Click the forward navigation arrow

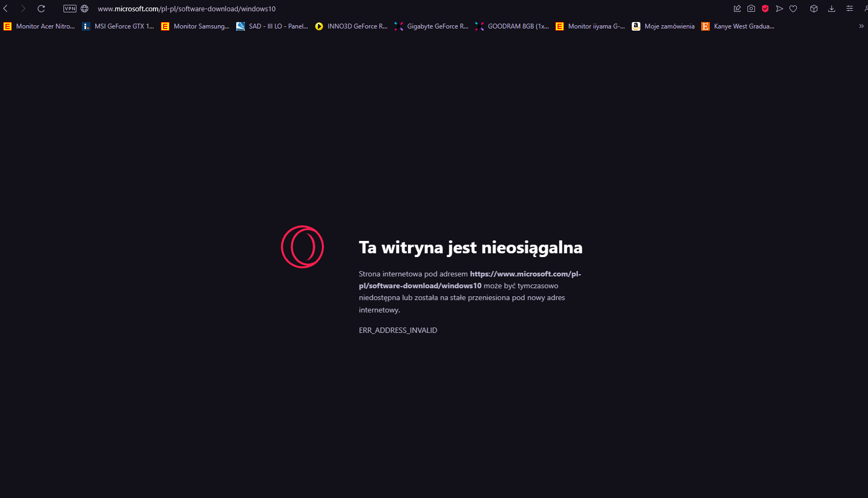click(x=23, y=9)
